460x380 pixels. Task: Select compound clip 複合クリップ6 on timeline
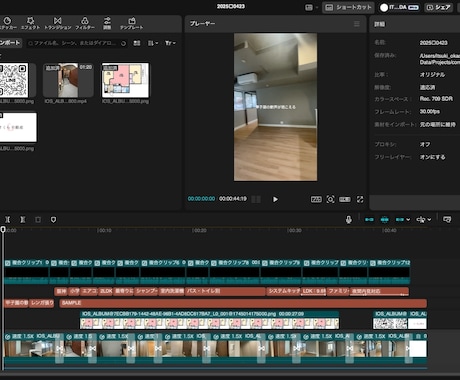[x=163, y=272]
